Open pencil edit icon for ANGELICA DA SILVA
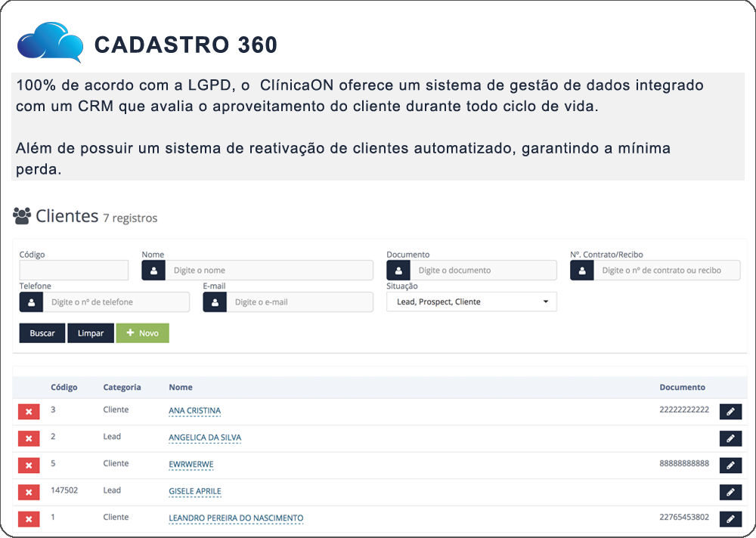The width and height of the screenshot is (756, 538). click(730, 439)
